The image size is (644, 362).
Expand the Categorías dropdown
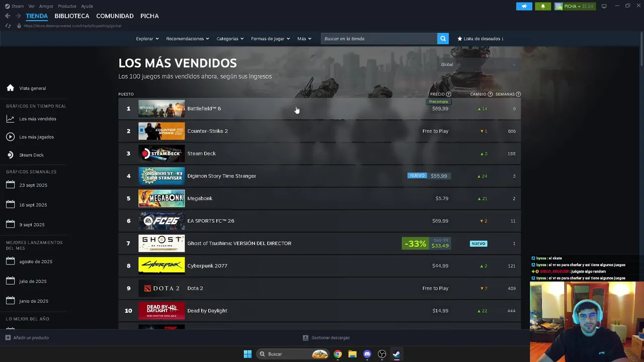tap(230, 39)
